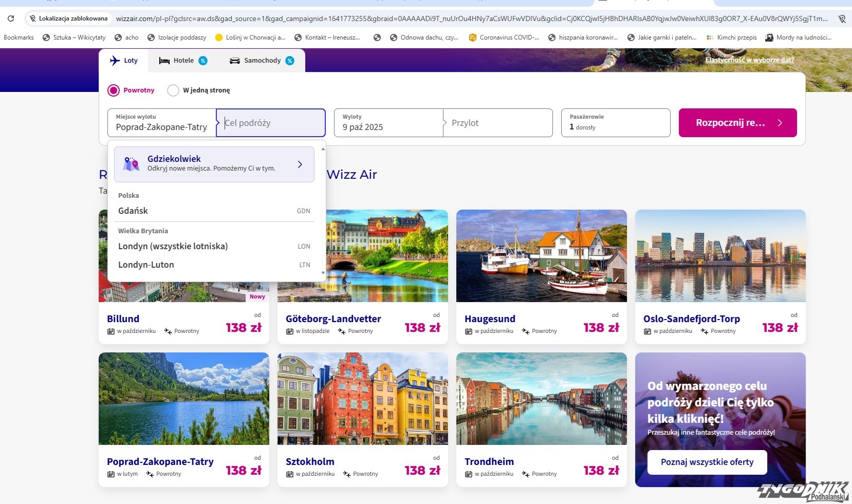The image size is (852, 504).
Task: Click the car icon on Samochody tab
Action: pos(234,61)
